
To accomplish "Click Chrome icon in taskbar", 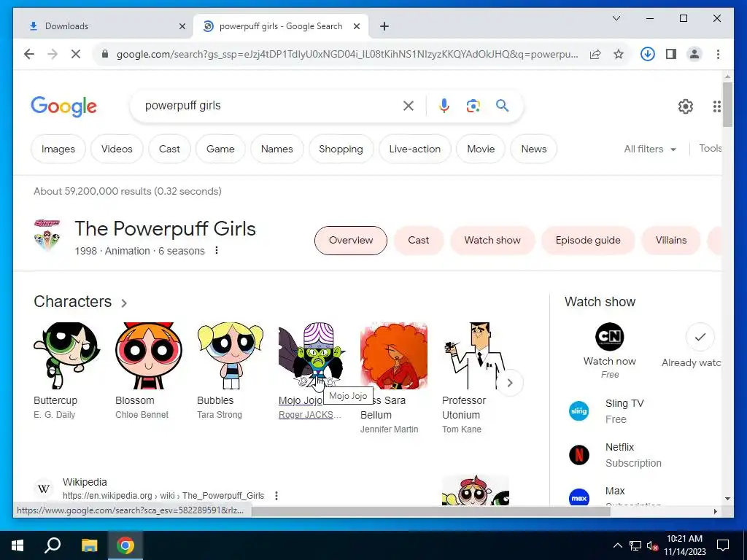I will coord(125,545).
